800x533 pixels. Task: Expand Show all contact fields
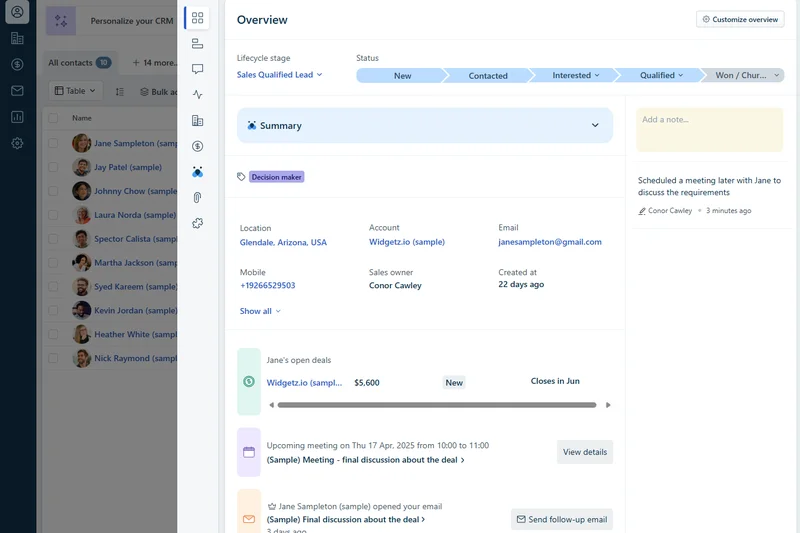click(x=260, y=311)
